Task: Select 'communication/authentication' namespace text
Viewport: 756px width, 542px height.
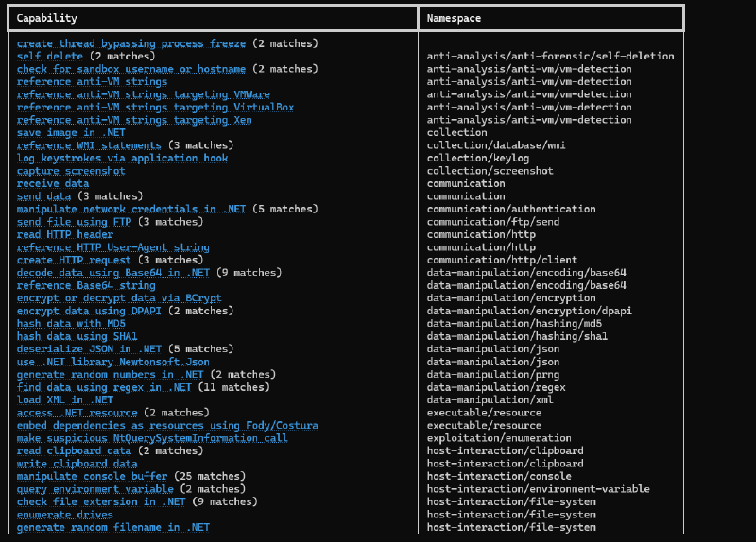Action: pos(511,209)
